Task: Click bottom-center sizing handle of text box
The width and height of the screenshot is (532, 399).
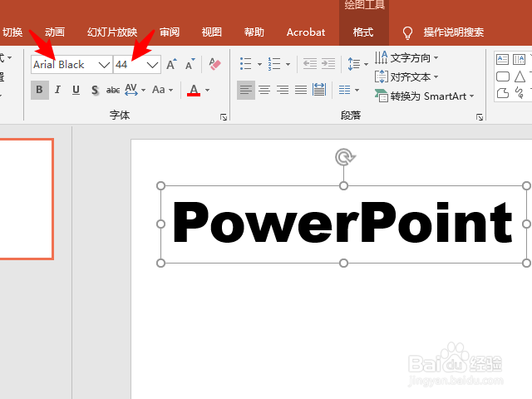Action: [343, 263]
